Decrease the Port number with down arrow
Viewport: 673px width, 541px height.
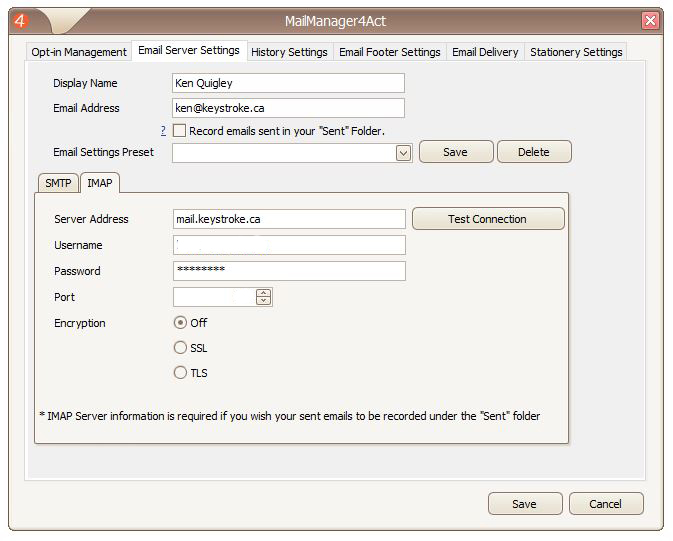263,301
